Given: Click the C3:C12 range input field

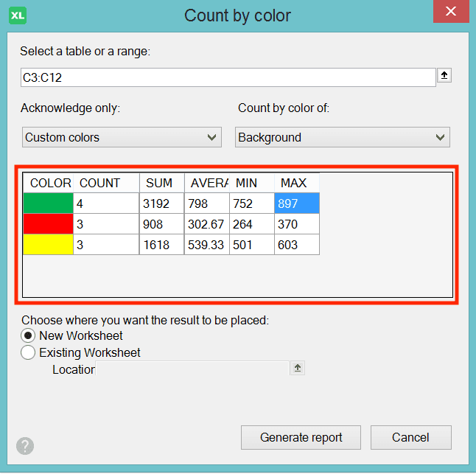Looking at the screenshot, I should tap(228, 77).
